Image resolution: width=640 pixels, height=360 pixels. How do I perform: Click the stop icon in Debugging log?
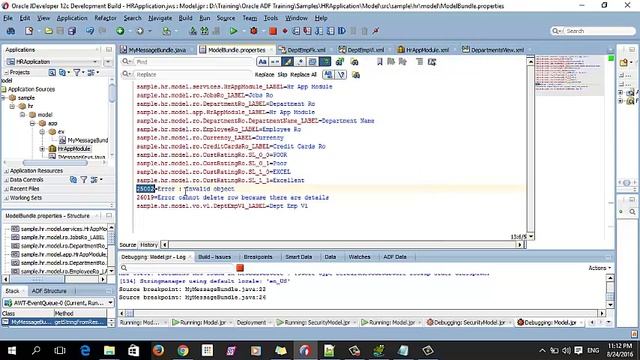pos(240,268)
